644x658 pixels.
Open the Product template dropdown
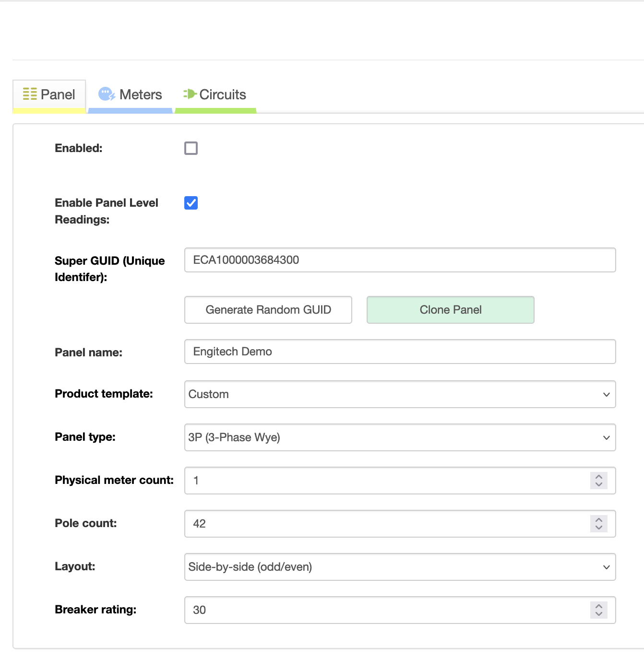point(400,394)
